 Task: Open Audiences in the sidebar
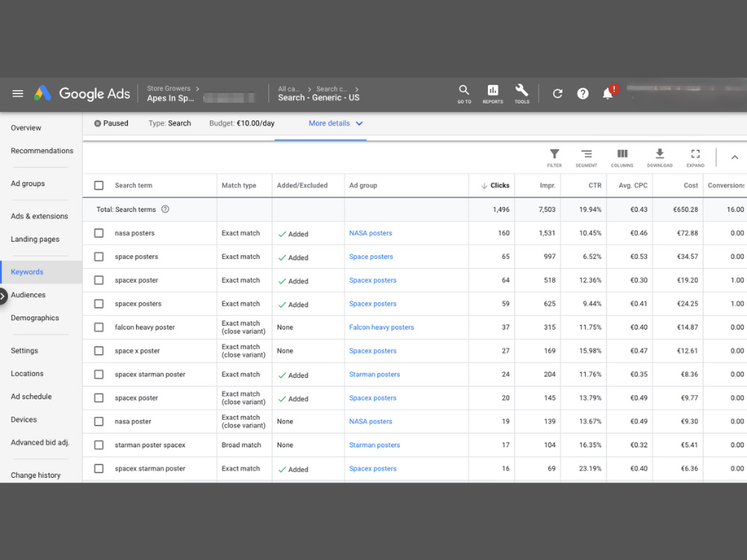pyautogui.click(x=28, y=295)
